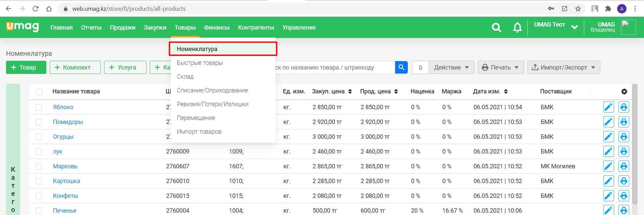
Task: Open the Печенье product link
Action: pyautogui.click(x=65, y=211)
